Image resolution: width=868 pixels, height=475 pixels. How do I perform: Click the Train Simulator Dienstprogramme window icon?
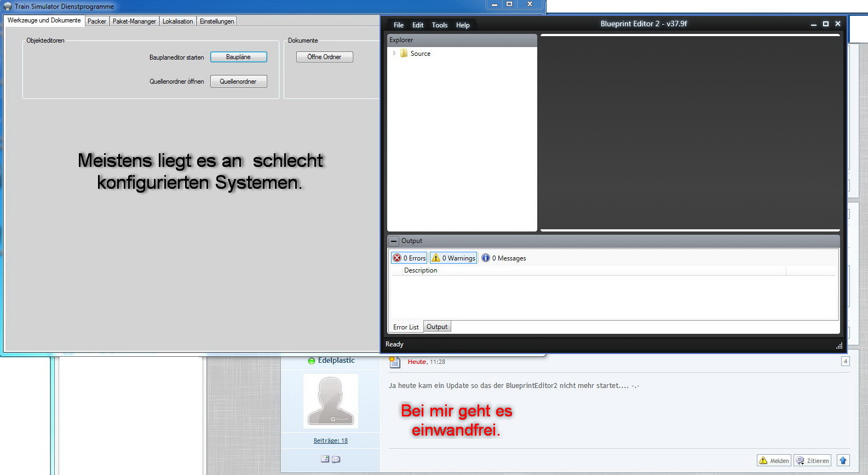8,7
